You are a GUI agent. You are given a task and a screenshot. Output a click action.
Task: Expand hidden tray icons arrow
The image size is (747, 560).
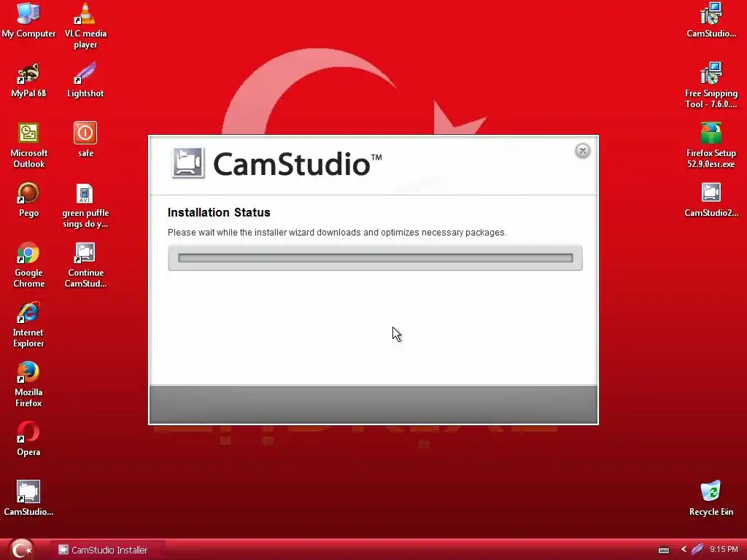[x=684, y=549]
